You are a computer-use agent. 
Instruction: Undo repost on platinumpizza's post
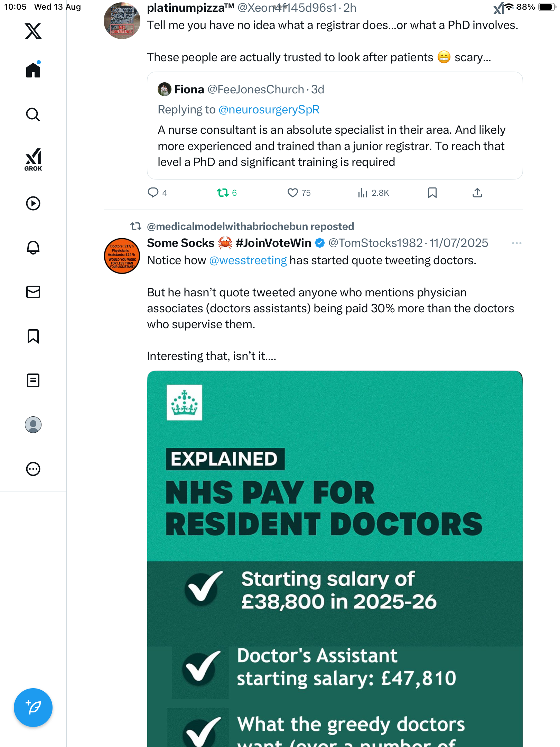(223, 193)
